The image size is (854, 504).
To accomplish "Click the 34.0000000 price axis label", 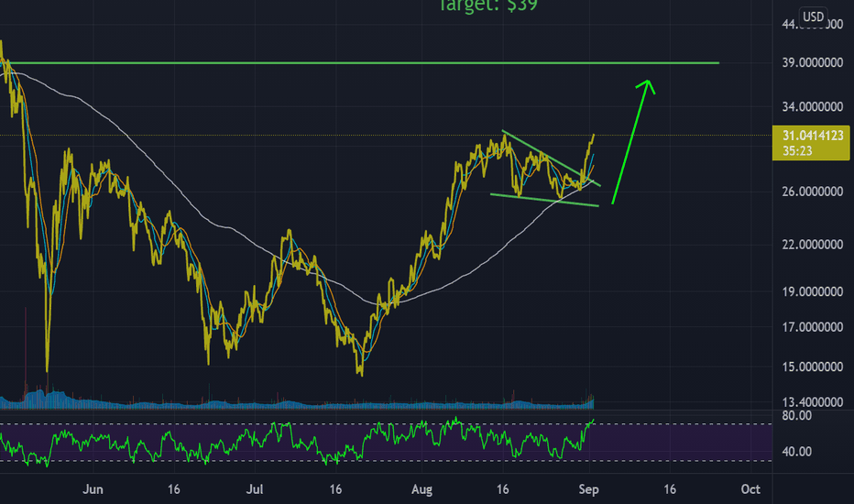I will tap(813, 107).
